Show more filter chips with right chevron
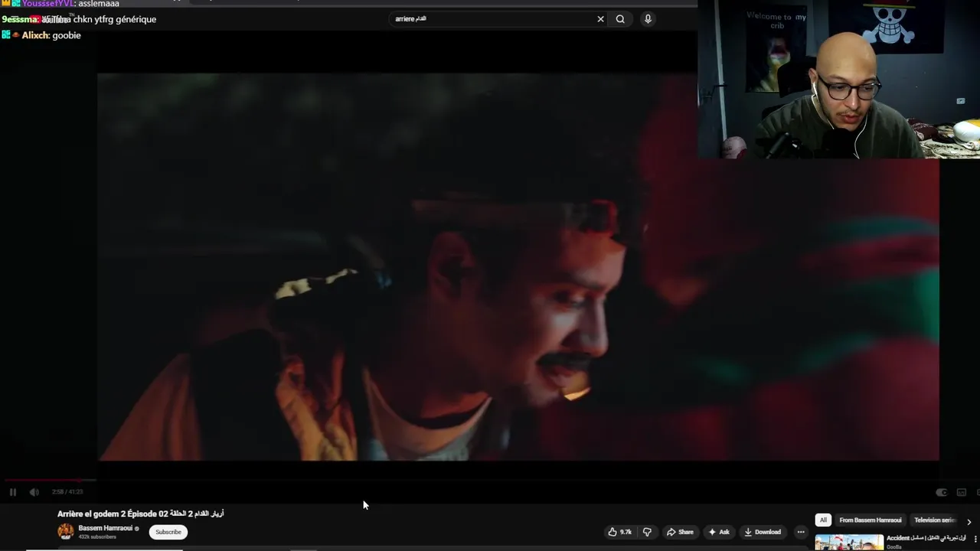980x551 pixels. click(x=969, y=521)
